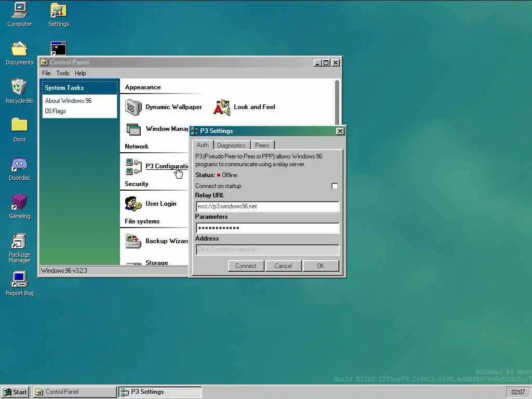Click the About Windows 96 link
This screenshot has height=399, width=532.
coord(68,101)
